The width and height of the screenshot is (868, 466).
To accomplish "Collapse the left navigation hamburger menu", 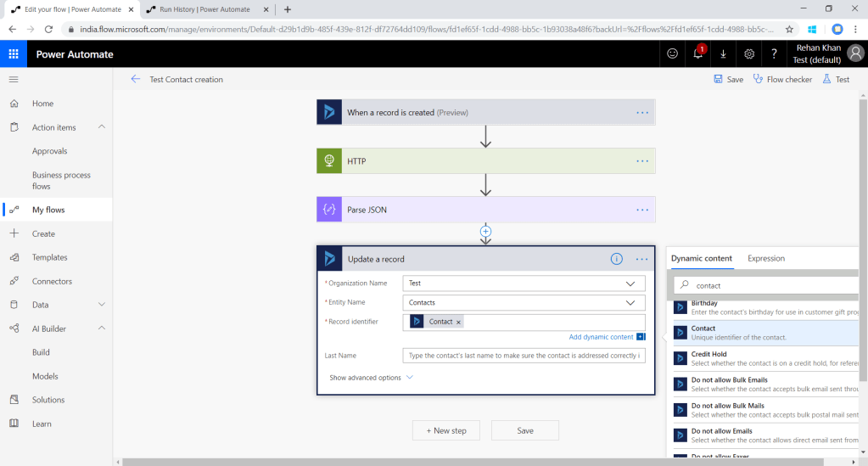I will pyautogui.click(x=14, y=79).
